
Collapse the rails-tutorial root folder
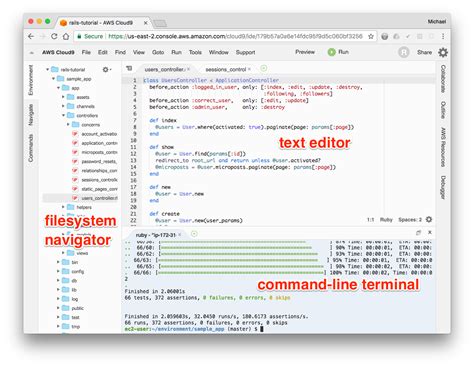pos(48,69)
